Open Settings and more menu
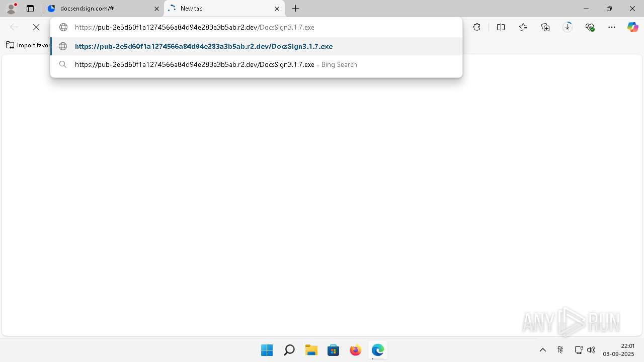This screenshot has height=362, width=644. pos(612,27)
